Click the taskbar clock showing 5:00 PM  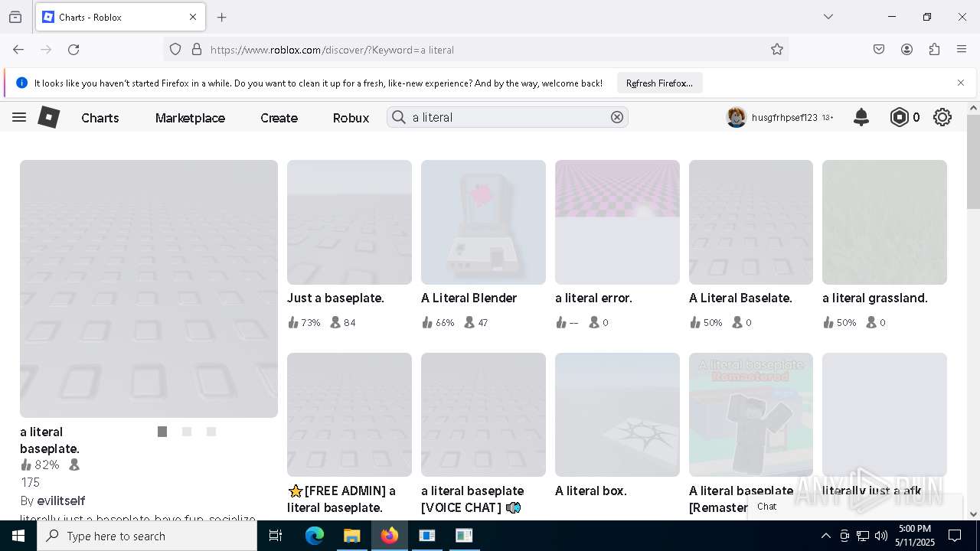[x=914, y=536]
